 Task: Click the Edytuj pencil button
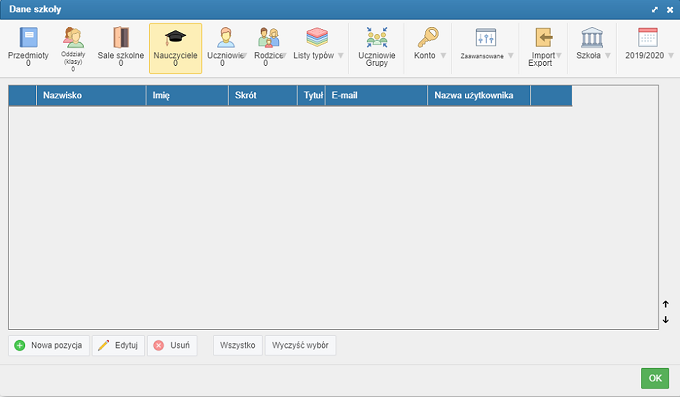click(x=118, y=345)
